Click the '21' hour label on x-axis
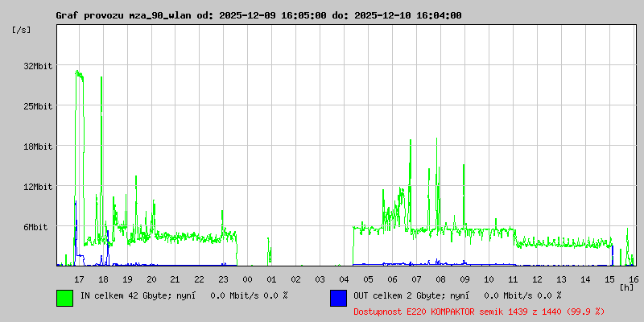 tap(175, 279)
